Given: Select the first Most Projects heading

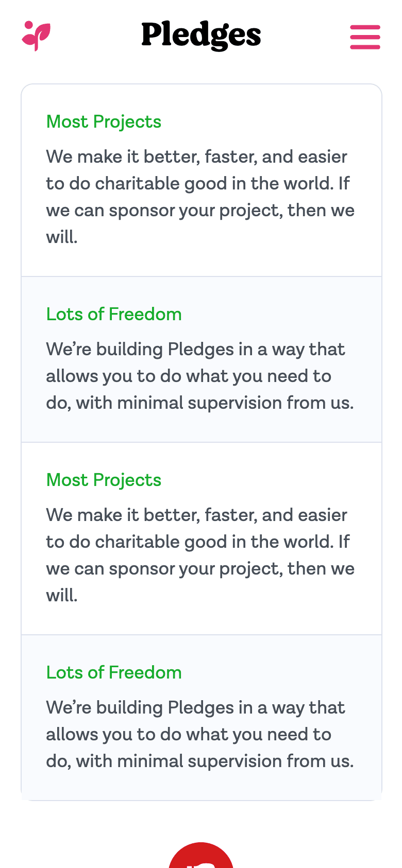Looking at the screenshot, I should click(x=104, y=122).
